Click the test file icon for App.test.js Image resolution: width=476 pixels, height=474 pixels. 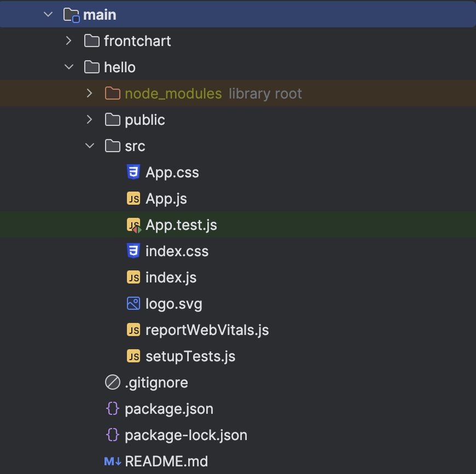point(133,225)
